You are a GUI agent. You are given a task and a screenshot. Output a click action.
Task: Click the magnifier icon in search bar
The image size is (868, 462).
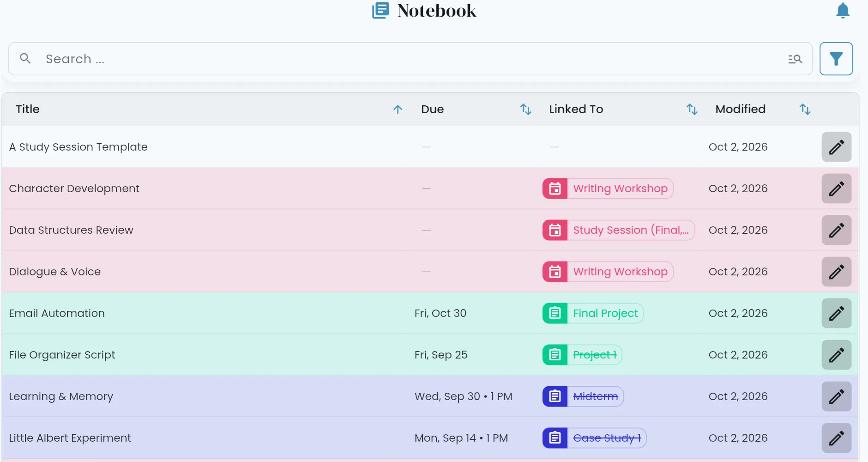coord(25,58)
